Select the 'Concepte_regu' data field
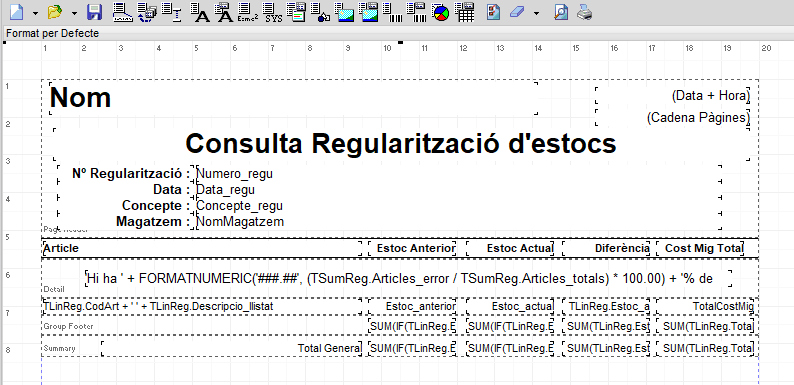Image resolution: width=794 pixels, height=385 pixels. (x=458, y=206)
